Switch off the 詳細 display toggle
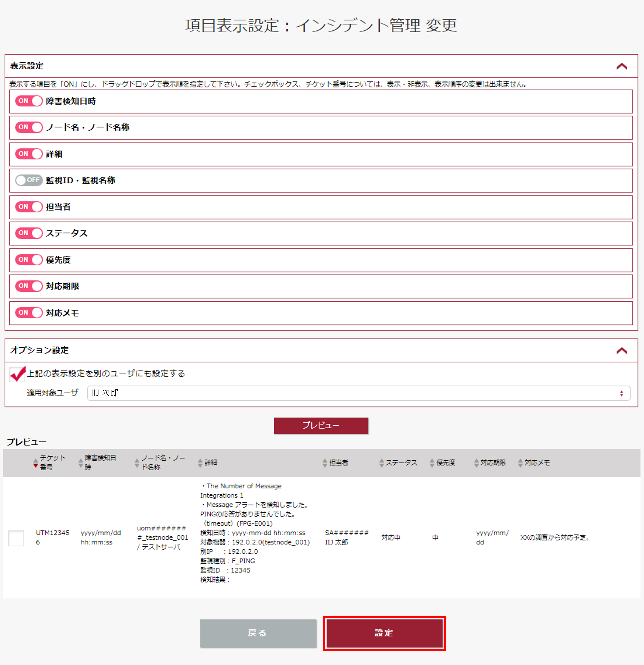Viewport: 644px width, 665px height. (x=29, y=154)
